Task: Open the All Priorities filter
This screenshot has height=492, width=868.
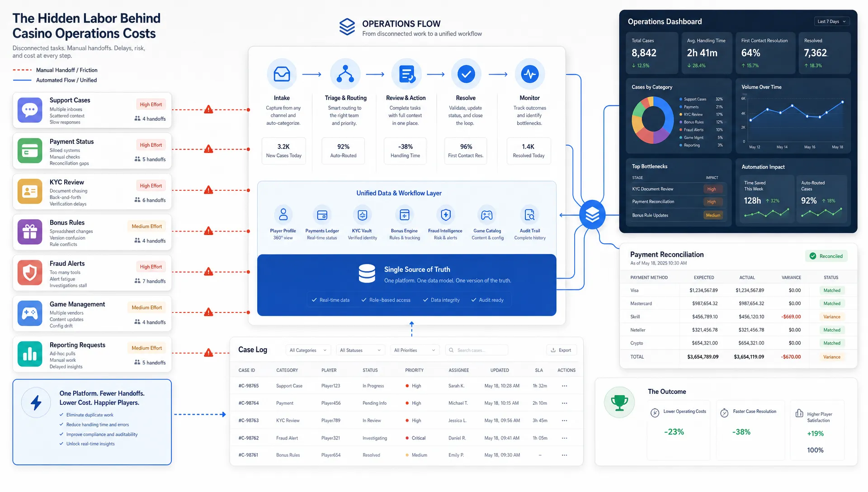Action: tap(415, 350)
